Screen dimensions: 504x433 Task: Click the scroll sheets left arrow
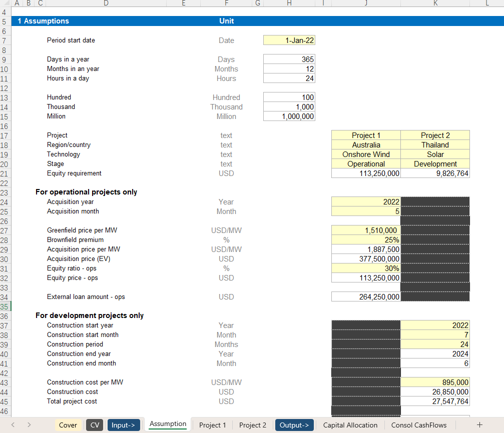click(x=13, y=425)
